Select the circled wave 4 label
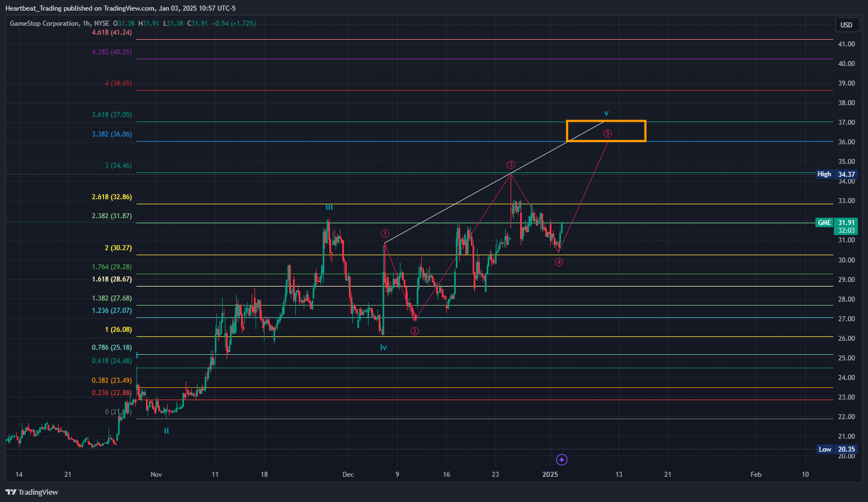 tap(559, 262)
